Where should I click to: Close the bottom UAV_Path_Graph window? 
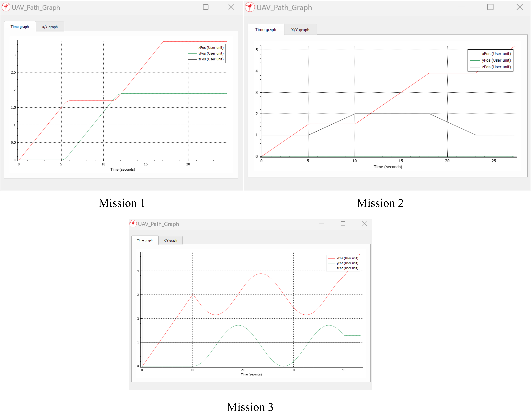(365, 224)
